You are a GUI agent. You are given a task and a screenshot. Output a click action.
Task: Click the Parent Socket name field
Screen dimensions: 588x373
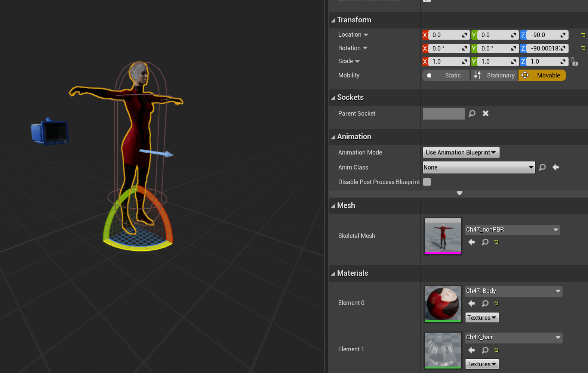(444, 114)
